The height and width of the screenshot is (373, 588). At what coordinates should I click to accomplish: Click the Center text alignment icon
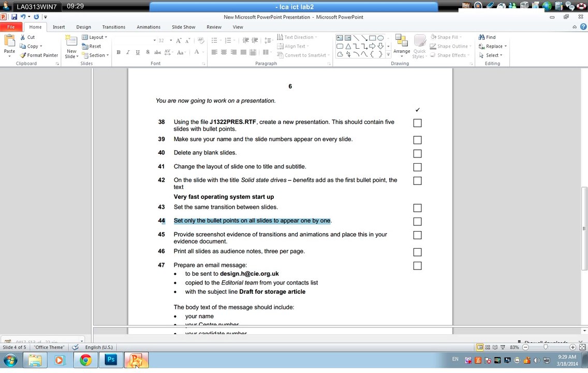(x=224, y=52)
